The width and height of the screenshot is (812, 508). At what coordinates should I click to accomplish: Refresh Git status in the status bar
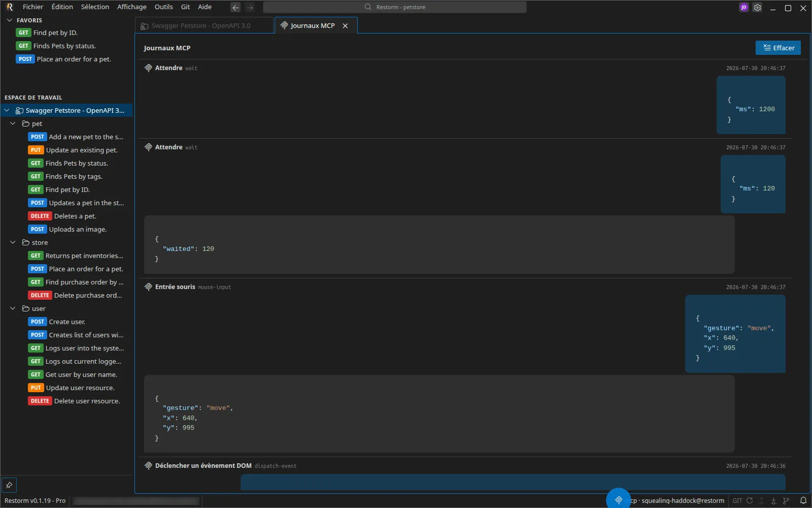[750, 500]
